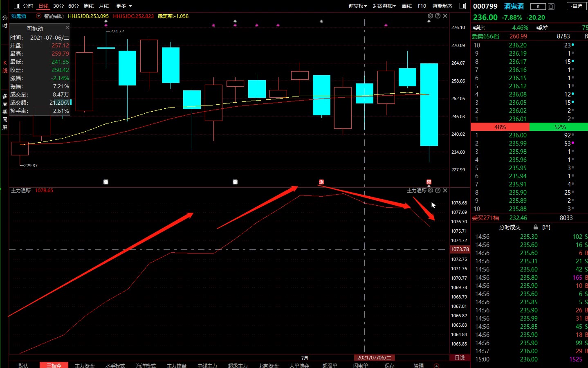
Task: Switch to 月线 monthly chart
Action: tap(104, 6)
